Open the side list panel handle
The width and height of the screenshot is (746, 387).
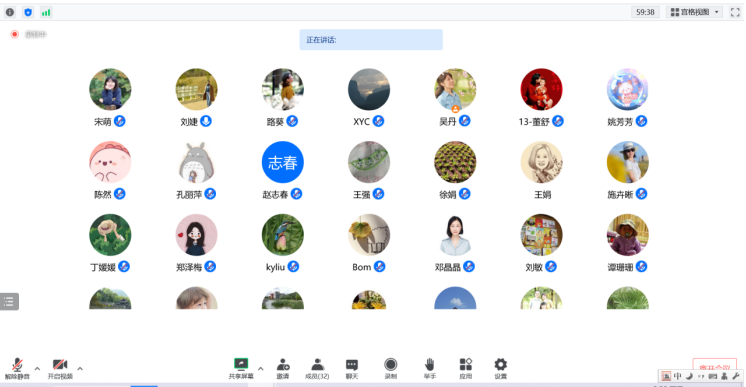pyautogui.click(x=9, y=301)
